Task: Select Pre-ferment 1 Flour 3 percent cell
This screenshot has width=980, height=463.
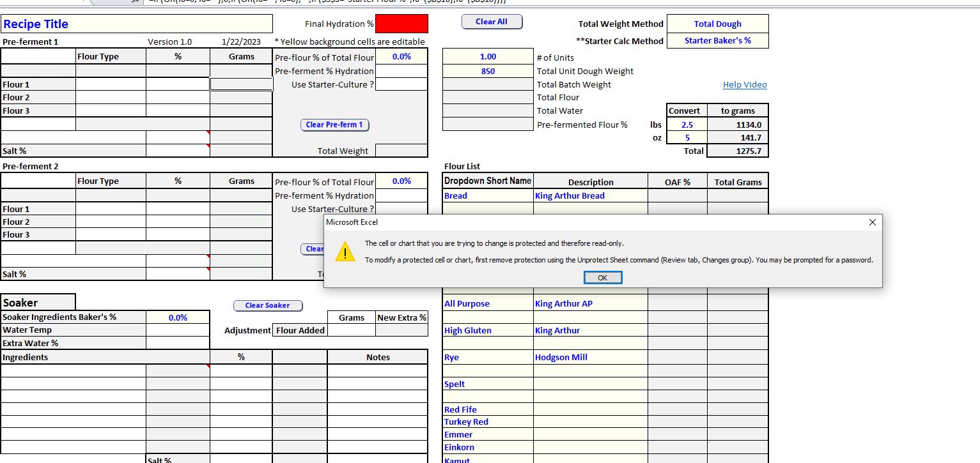Action: coord(178,110)
